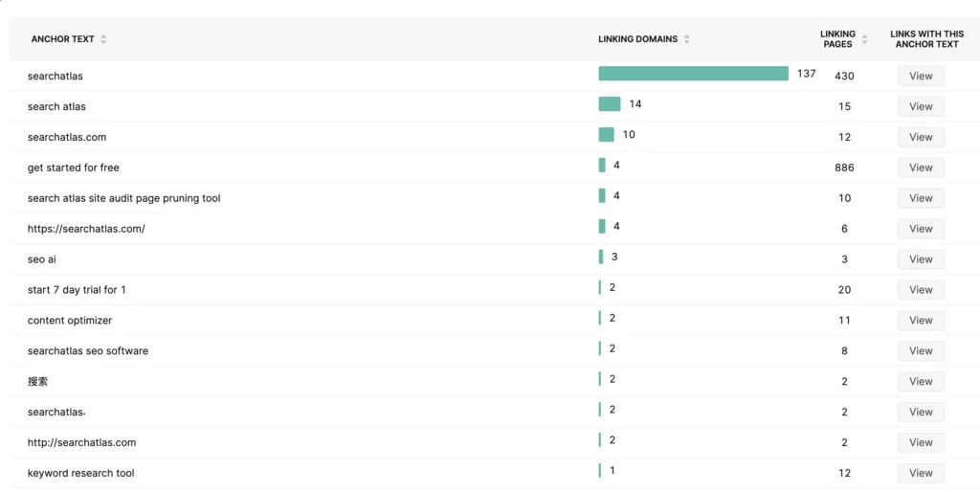Sort by Linking Domains column arrows
This screenshot has width=980, height=493.
[686, 39]
